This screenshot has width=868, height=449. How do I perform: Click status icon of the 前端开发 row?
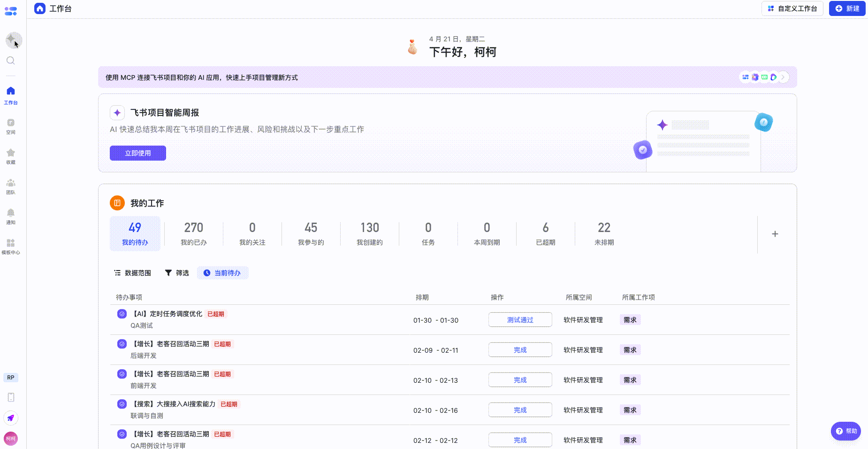(x=122, y=374)
